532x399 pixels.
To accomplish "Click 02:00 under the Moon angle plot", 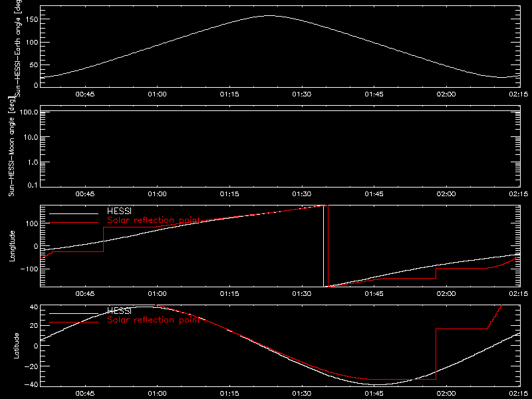I will pos(446,194).
